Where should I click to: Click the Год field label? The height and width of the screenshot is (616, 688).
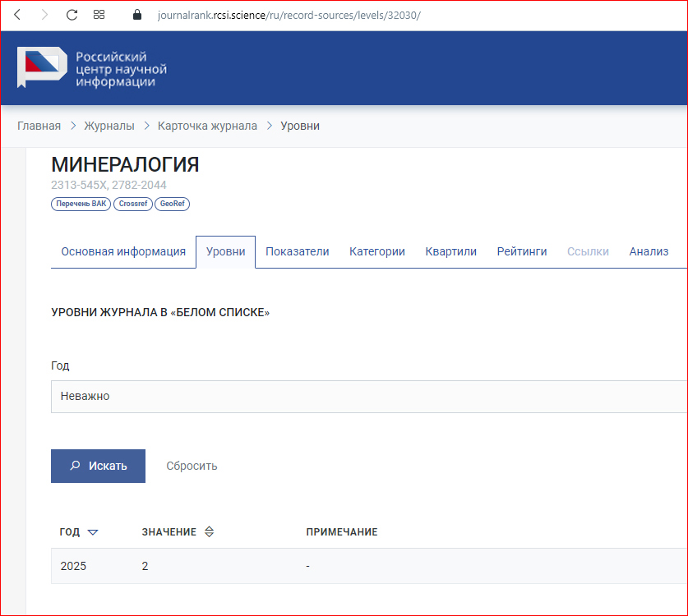click(x=60, y=365)
